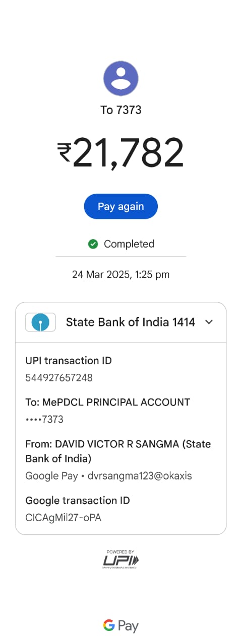Click the To 7373 recipient name
Image resolution: width=242 pixels, height=644 pixels.
tap(121, 110)
